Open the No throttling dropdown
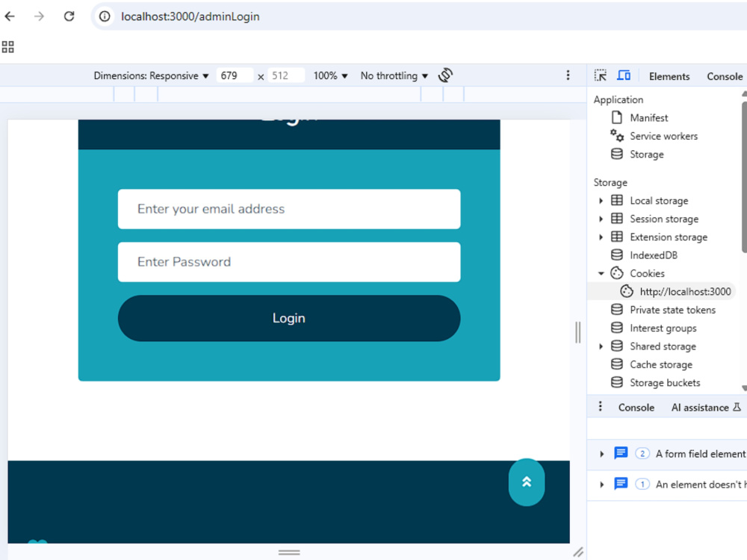This screenshot has height=560, width=747. pyautogui.click(x=394, y=75)
